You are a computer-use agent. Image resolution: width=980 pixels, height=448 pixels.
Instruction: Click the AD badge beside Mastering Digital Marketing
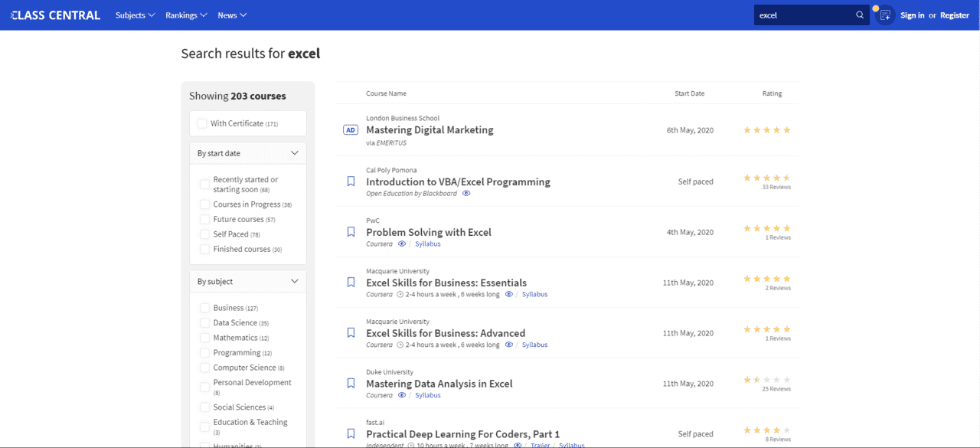pos(351,130)
